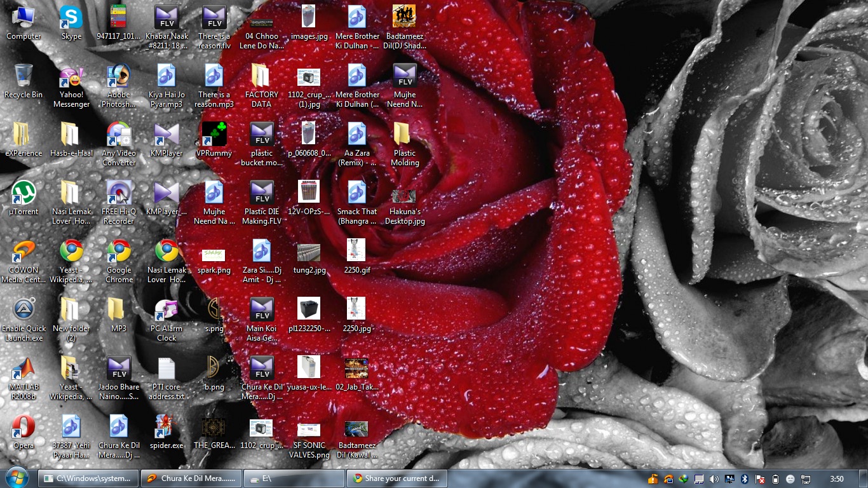Click the µTorrent desktop icon

point(24,193)
